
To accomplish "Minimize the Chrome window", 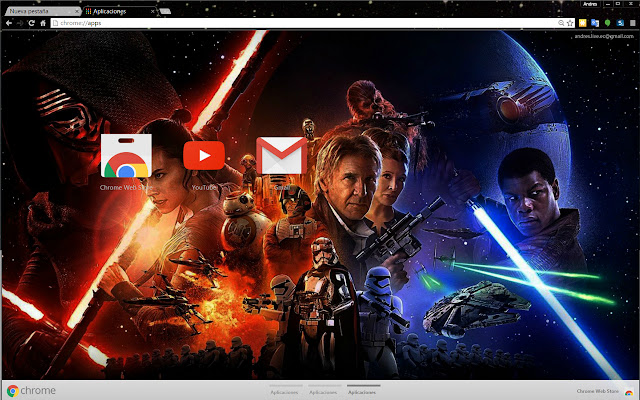I will 608,4.
